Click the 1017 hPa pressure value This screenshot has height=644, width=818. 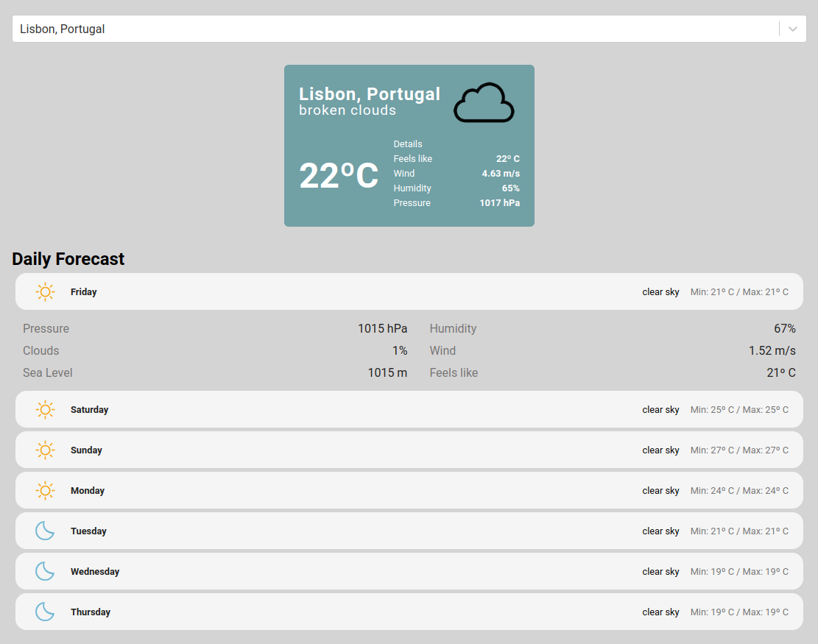click(500, 203)
